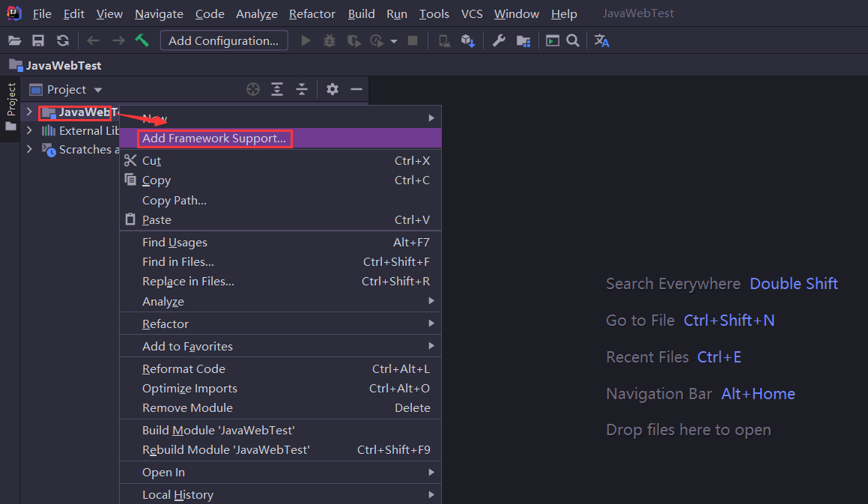
Task: Click the Search Everywhere magnifier icon
Action: coord(573,41)
